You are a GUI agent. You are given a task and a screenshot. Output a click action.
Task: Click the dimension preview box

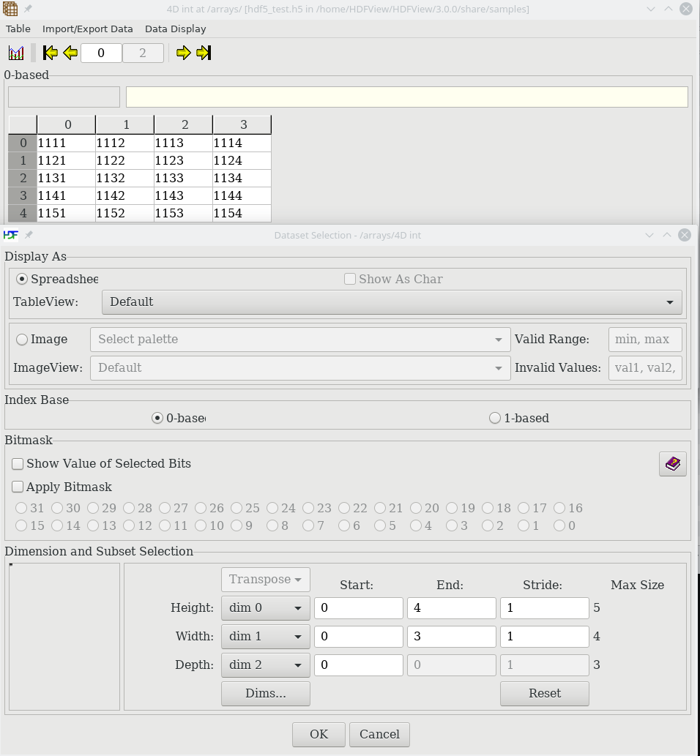(64, 637)
